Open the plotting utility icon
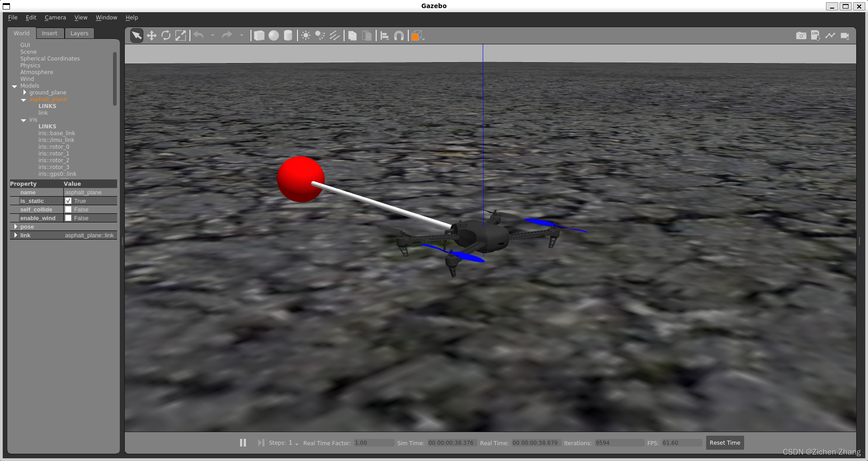The height and width of the screenshot is (461, 868). click(830, 35)
